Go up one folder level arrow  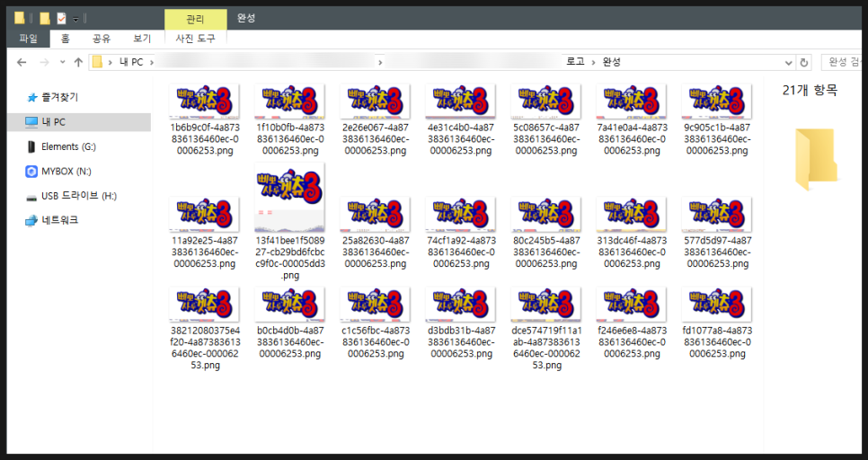click(x=78, y=62)
